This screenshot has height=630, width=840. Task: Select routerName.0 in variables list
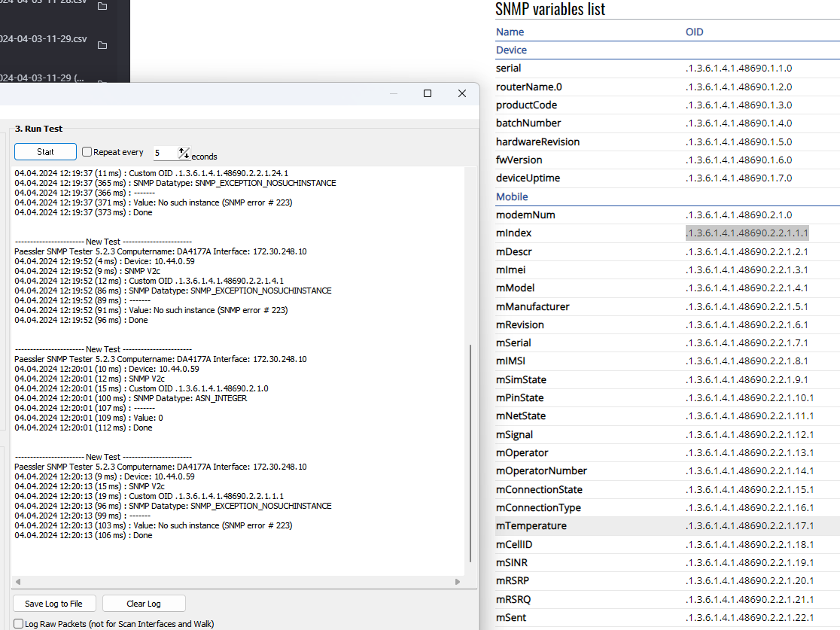tap(528, 87)
